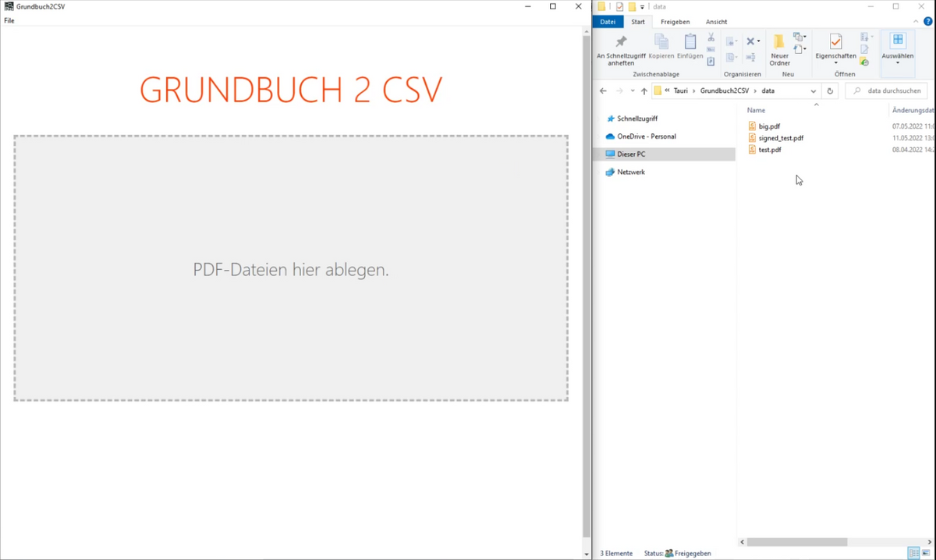Select Dieser PC in navigation pane
The height and width of the screenshot is (560, 936).
(x=630, y=154)
